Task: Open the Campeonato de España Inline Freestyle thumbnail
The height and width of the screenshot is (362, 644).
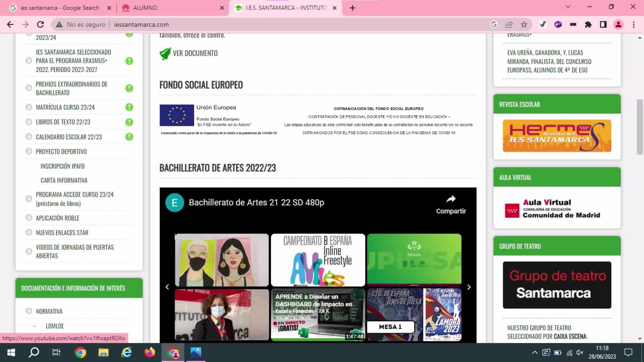Action: (x=318, y=260)
